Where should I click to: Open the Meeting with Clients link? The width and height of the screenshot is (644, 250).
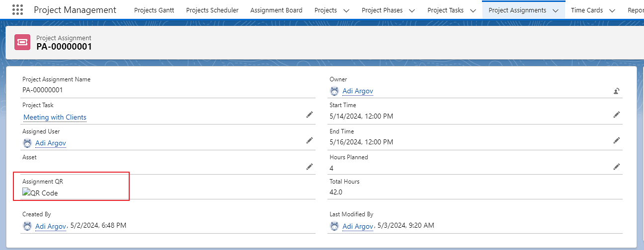[55, 118]
